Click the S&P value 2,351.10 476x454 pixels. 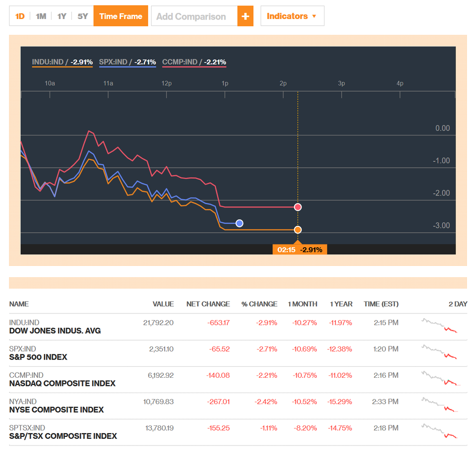tap(161, 349)
